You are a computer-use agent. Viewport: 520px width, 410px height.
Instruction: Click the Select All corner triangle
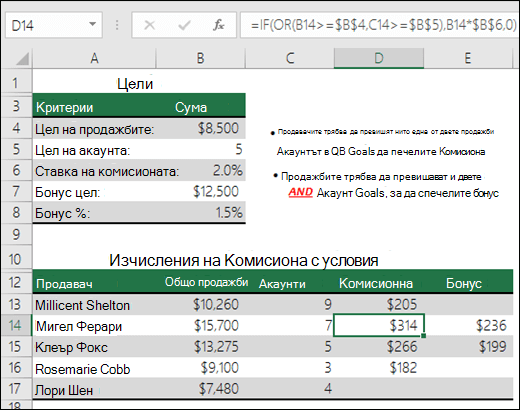(22, 59)
